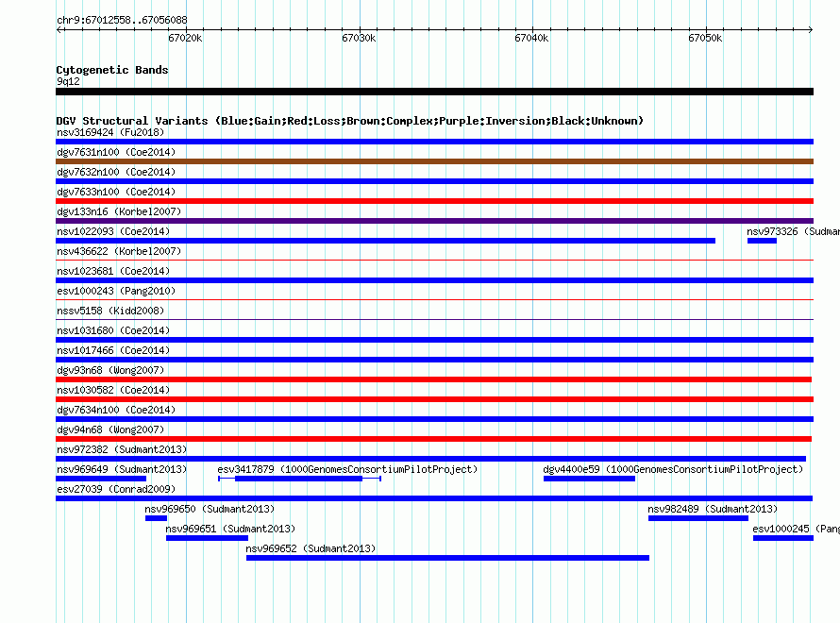The width and height of the screenshot is (840, 623).
Task: Select the brown dgv7631n100 (Coe2014) complex bar
Action: point(434,161)
